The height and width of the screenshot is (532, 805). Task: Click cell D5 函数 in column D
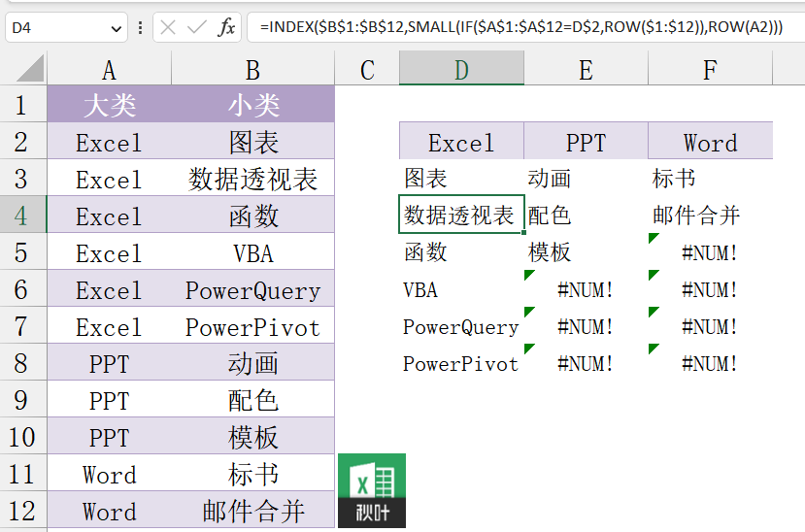pos(461,251)
